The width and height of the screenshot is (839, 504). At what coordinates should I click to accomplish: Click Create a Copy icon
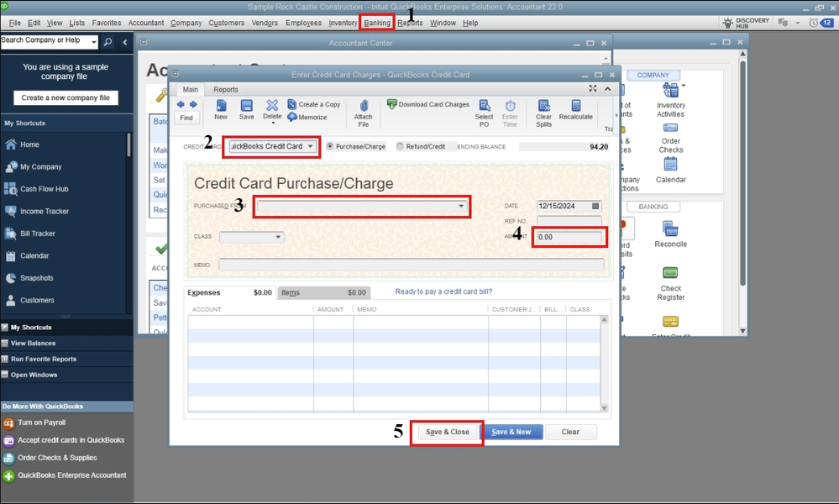click(291, 104)
